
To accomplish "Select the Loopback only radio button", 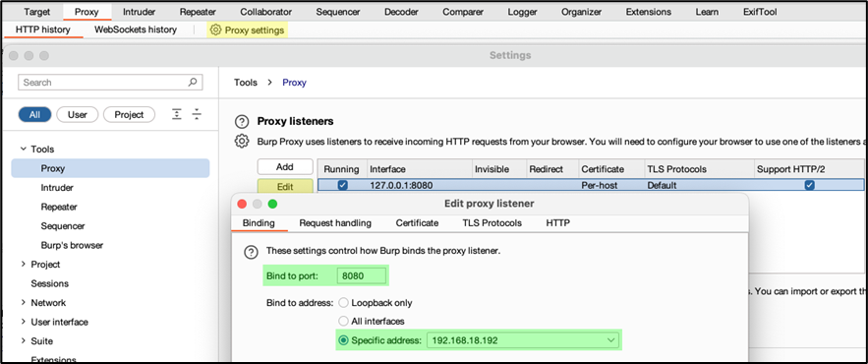I will (343, 303).
